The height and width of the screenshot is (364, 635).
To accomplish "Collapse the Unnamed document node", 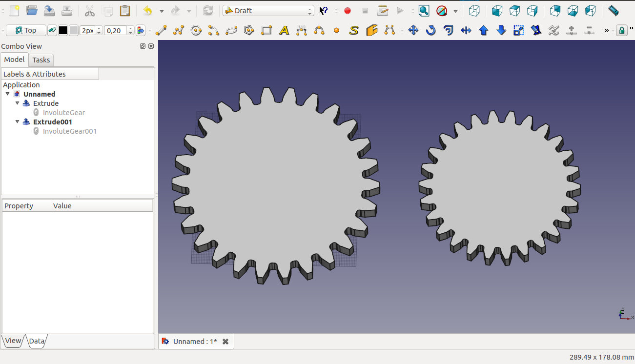I will tap(8, 94).
